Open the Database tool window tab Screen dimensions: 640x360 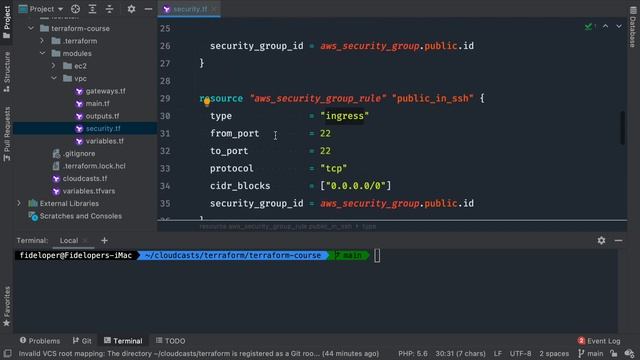click(x=633, y=27)
